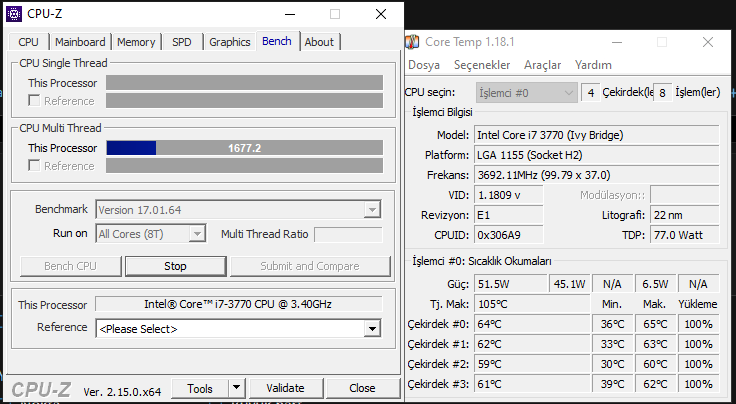Image resolution: width=736 pixels, height=404 pixels.
Task: Switch to the Mainboard tab
Action: coord(80,42)
